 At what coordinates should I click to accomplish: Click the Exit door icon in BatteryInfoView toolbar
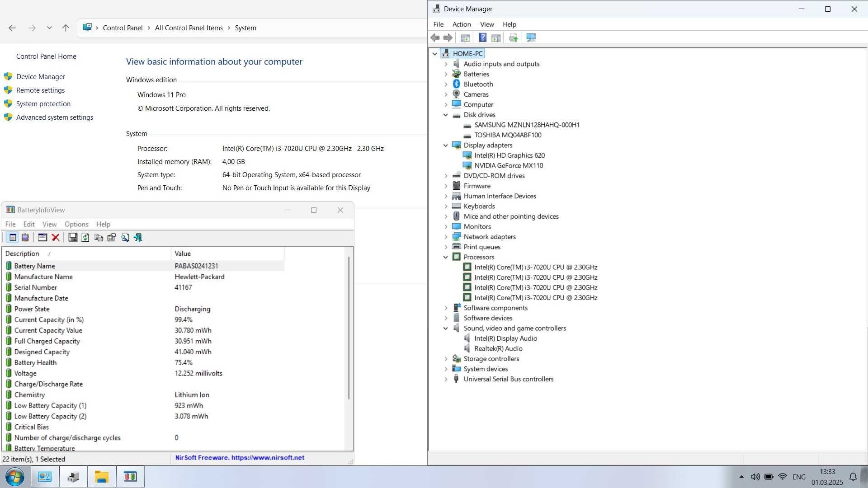click(x=138, y=238)
